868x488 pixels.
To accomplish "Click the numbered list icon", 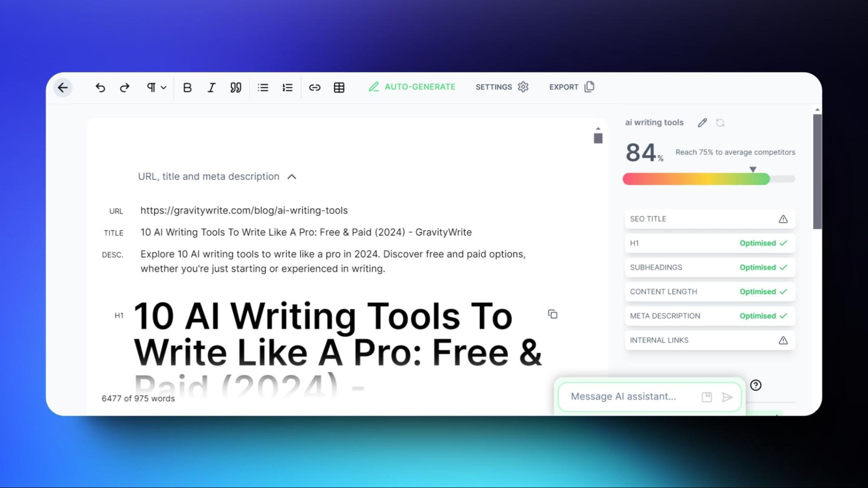I will click(x=287, y=87).
